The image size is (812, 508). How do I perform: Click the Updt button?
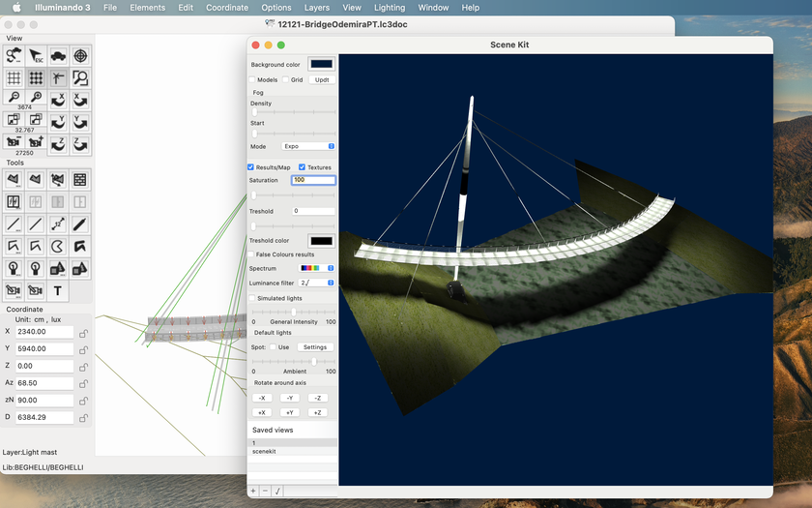coord(322,80)
